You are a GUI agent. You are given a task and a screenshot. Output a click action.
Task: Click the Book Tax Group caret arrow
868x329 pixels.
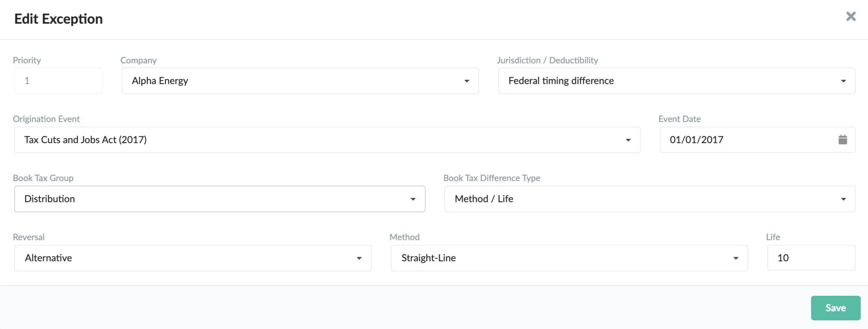coord(413,199)
